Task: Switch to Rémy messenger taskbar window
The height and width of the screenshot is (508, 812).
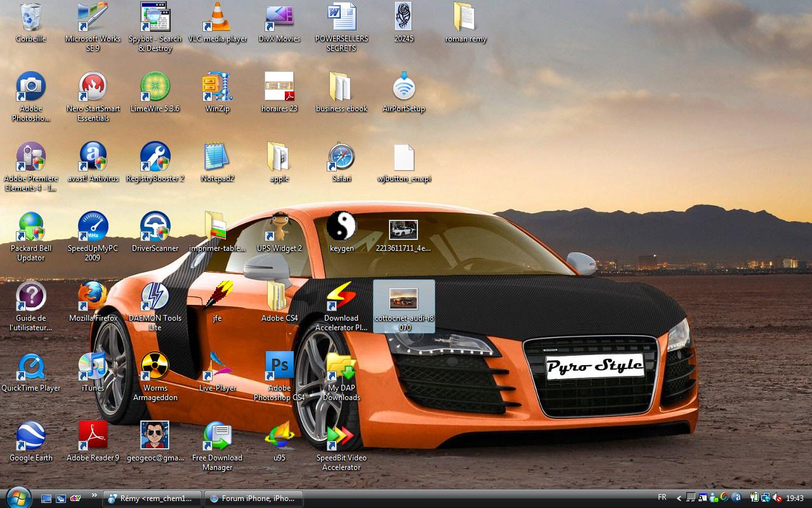Action: 152,498
